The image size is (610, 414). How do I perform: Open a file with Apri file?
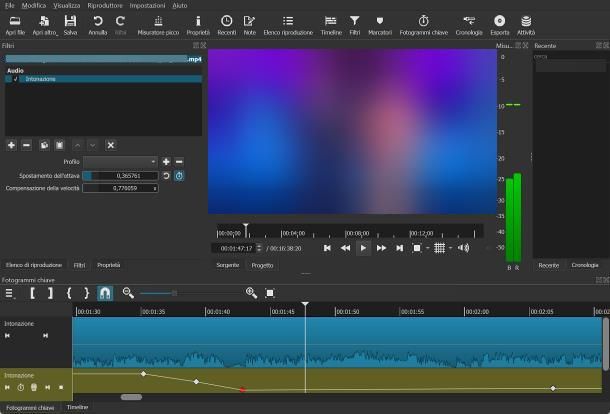[15, 25]
